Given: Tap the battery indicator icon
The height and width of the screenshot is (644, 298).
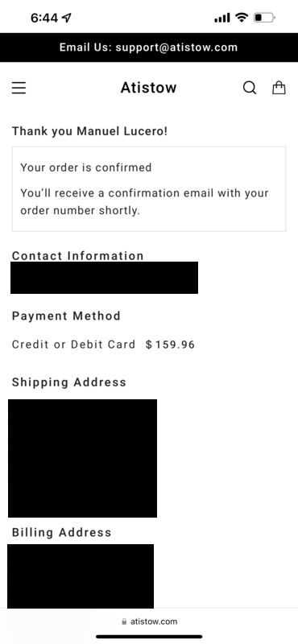Looking at the screenshot, I should click(x=264, y=18).
